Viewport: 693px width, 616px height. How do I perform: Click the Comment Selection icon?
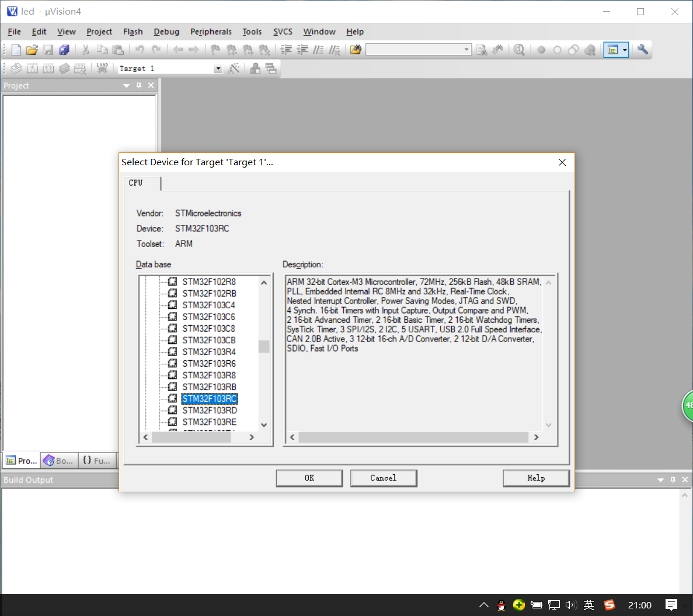(318, 50)
